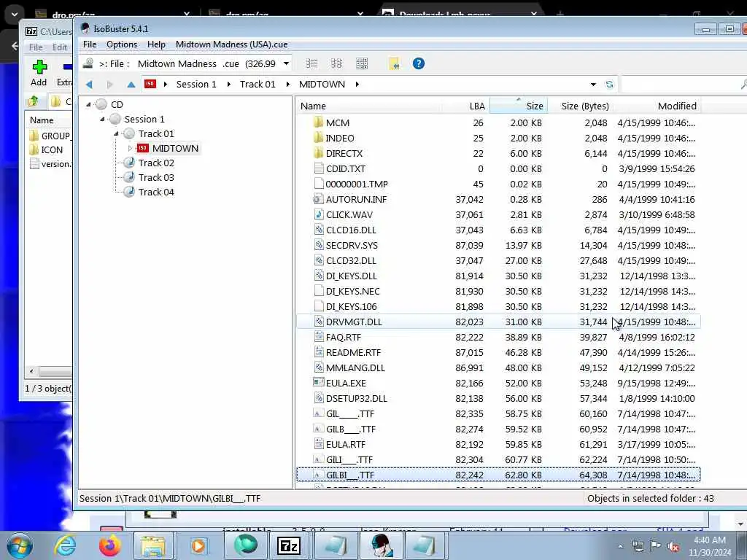Select the MCM folder icon
The height and width of the screenshot is (560, 747).
tap(319, 122)
